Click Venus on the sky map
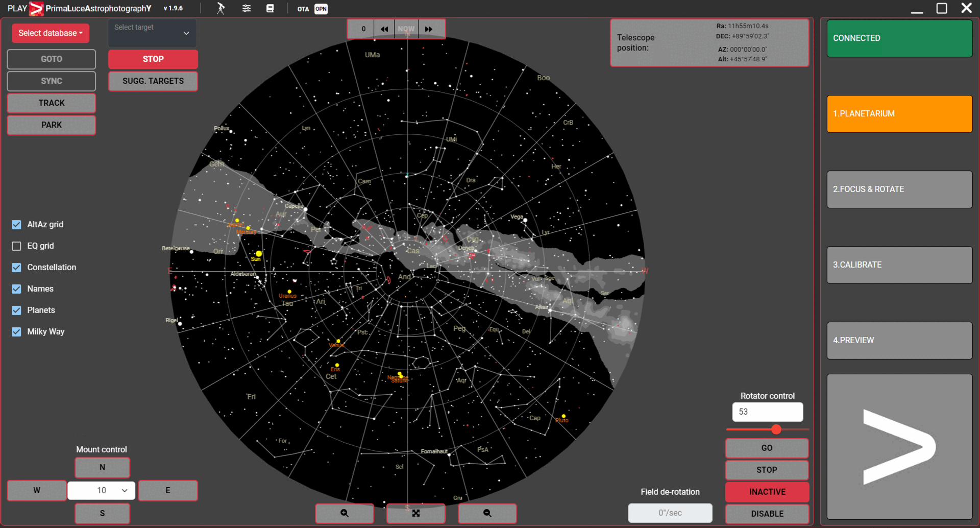Viewport: 980px width, 528px height. [x=338, y=341]
